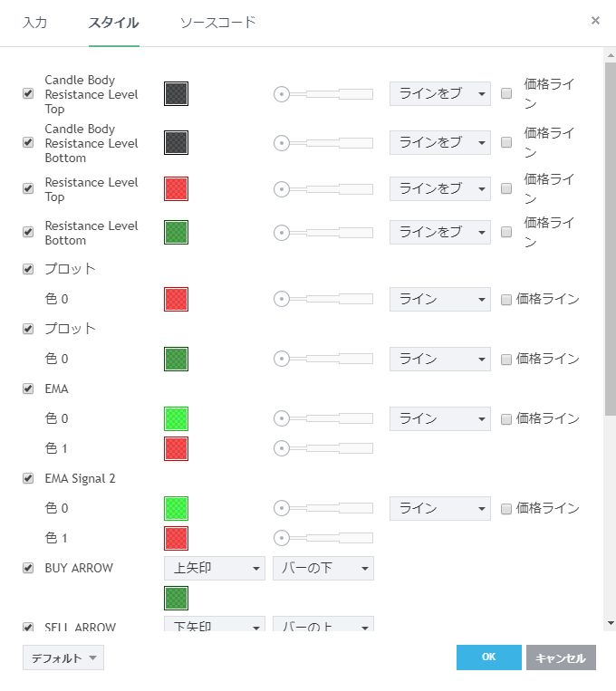Open BUY ARROW shape dropdown 上矢印

click(214, 568)
